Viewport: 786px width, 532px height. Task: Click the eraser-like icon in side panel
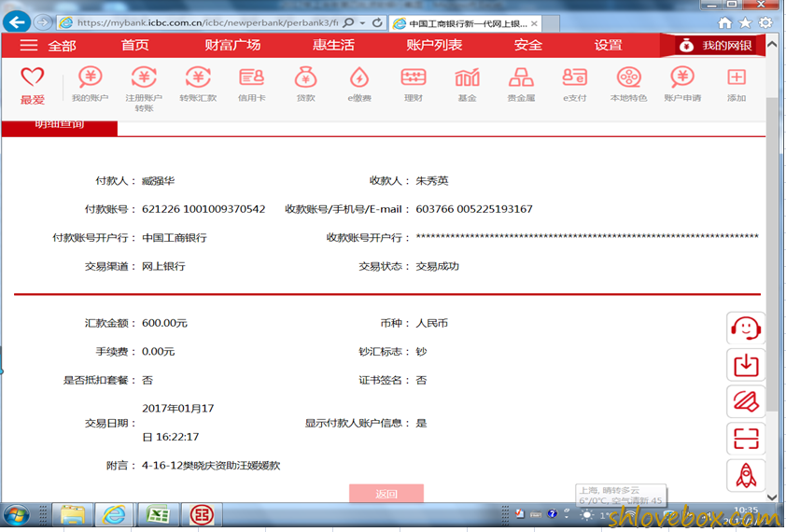point(746,401)
